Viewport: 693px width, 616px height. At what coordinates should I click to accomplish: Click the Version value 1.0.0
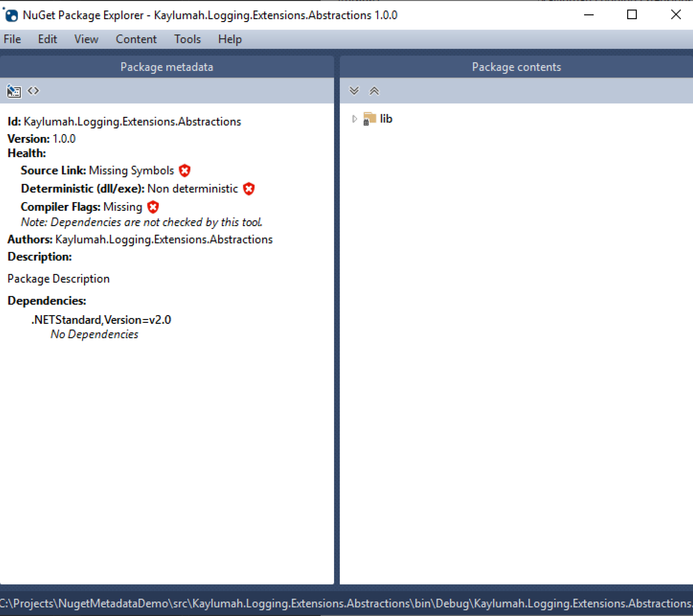(x=64, y=139)
